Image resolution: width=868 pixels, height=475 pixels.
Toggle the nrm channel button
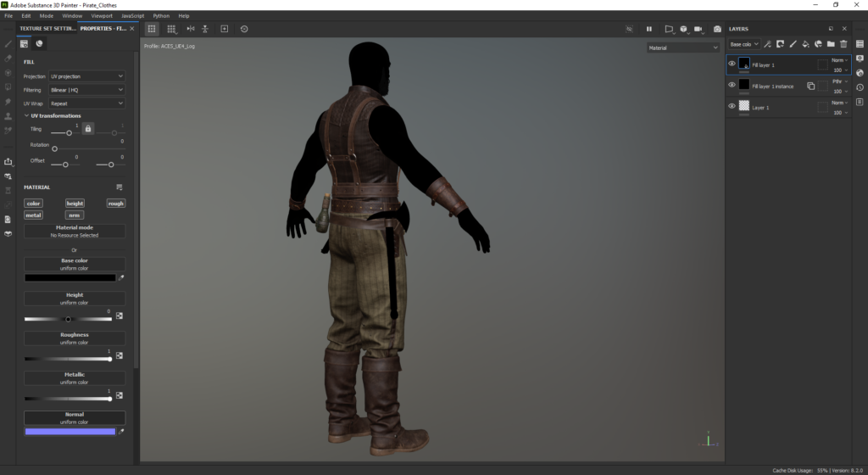coord(75,215)
